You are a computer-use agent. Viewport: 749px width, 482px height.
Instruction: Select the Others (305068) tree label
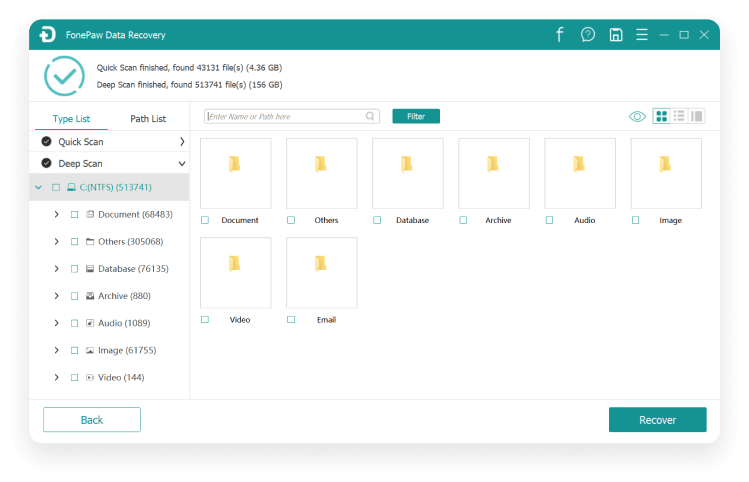point(130,242)
